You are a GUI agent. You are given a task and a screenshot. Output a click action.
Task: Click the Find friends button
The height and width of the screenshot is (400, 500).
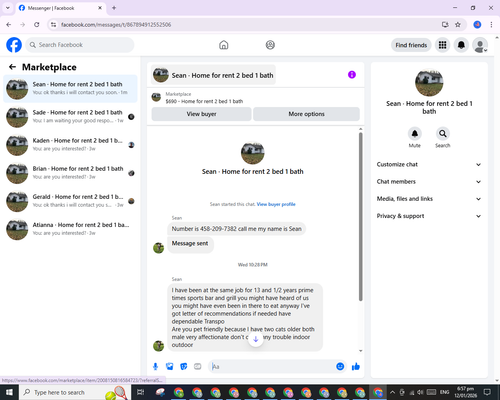(411, 45)
